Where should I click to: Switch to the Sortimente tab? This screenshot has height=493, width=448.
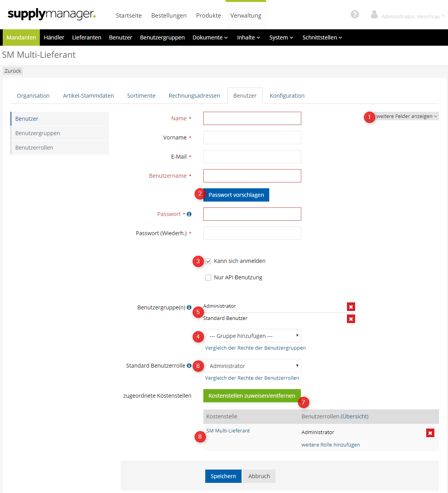141,96
